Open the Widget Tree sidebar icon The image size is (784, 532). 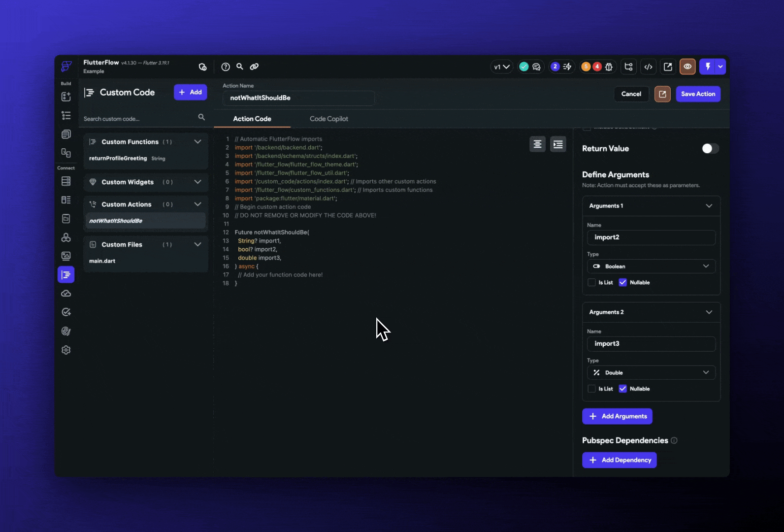pos(66,115)
